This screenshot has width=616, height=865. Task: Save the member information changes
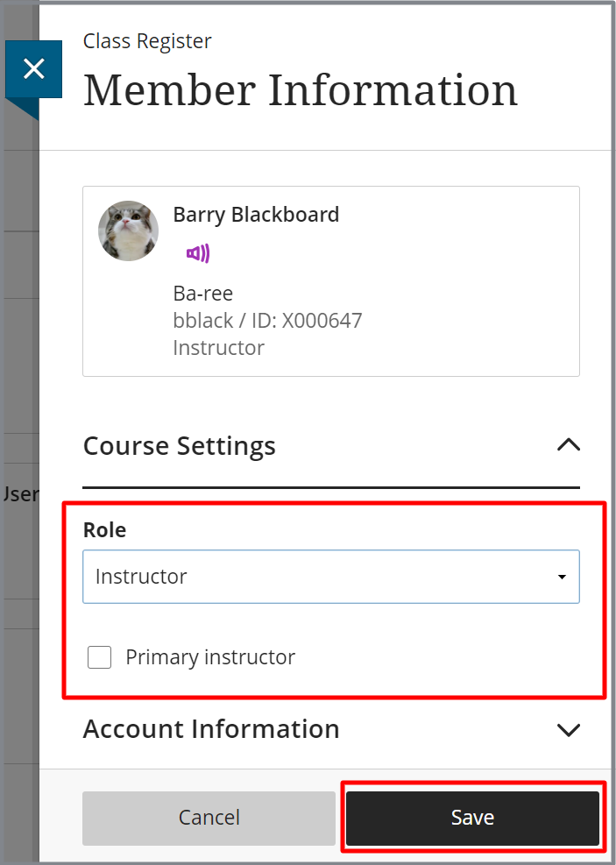tap(472, 818)
